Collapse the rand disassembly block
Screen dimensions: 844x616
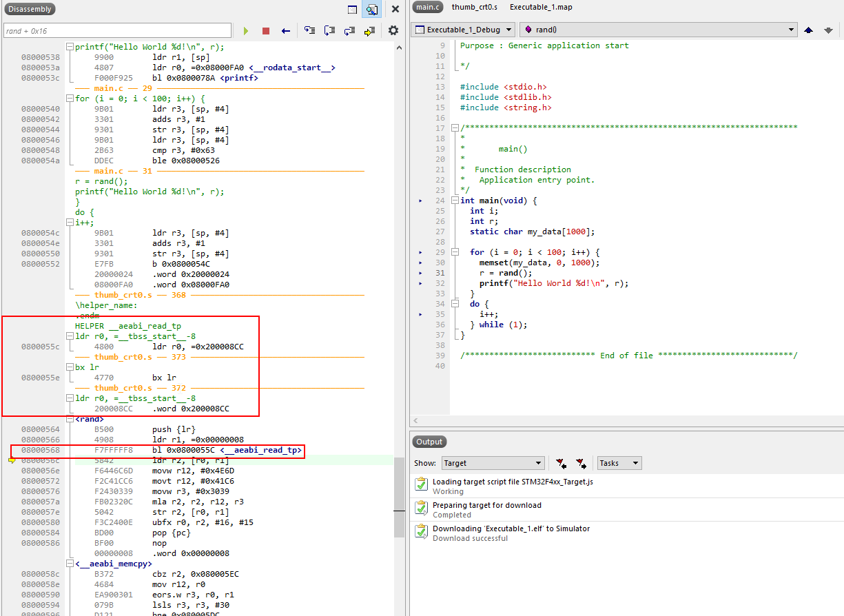pos(70,418)
